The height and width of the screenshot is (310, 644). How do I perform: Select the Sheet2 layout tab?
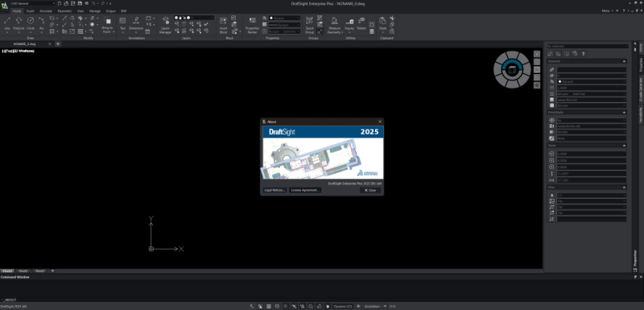tap(39, 271)
